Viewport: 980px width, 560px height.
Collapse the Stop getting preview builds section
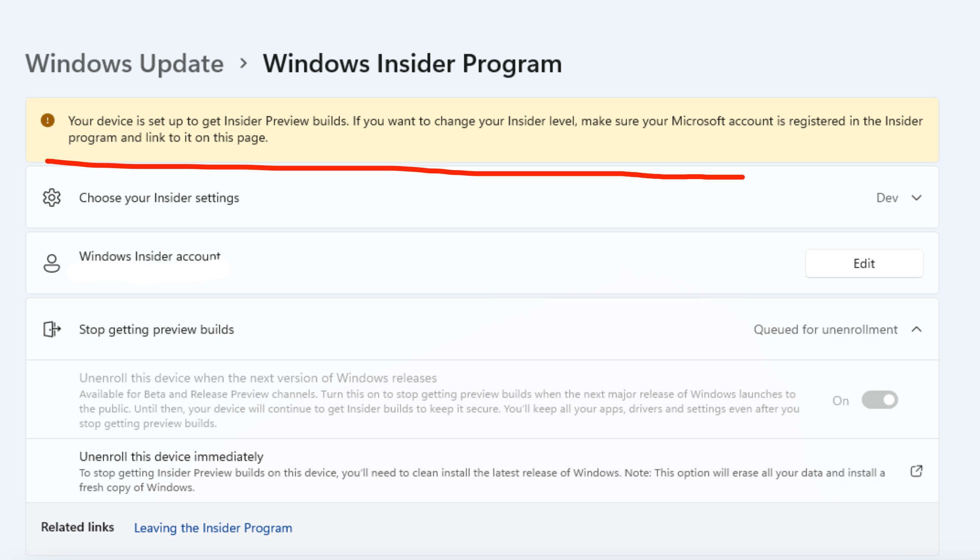pos(917,329)
